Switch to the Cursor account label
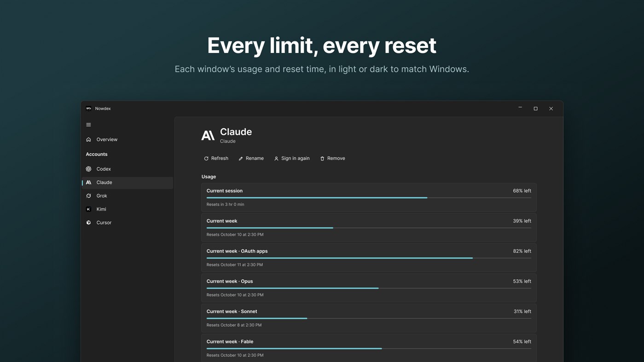Viewport: 644px width, 362px height. 104,223
